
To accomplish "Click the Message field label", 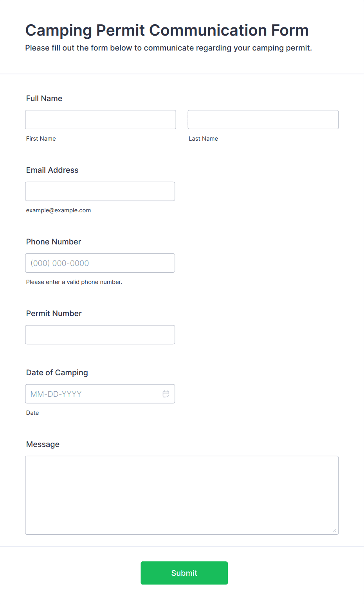I will point(43,444).
